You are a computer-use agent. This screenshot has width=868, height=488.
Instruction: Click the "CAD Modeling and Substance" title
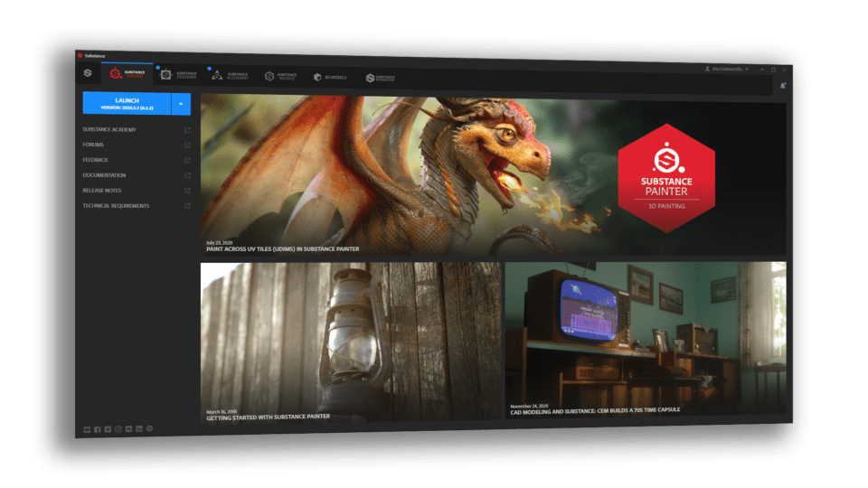click(595, 410)
